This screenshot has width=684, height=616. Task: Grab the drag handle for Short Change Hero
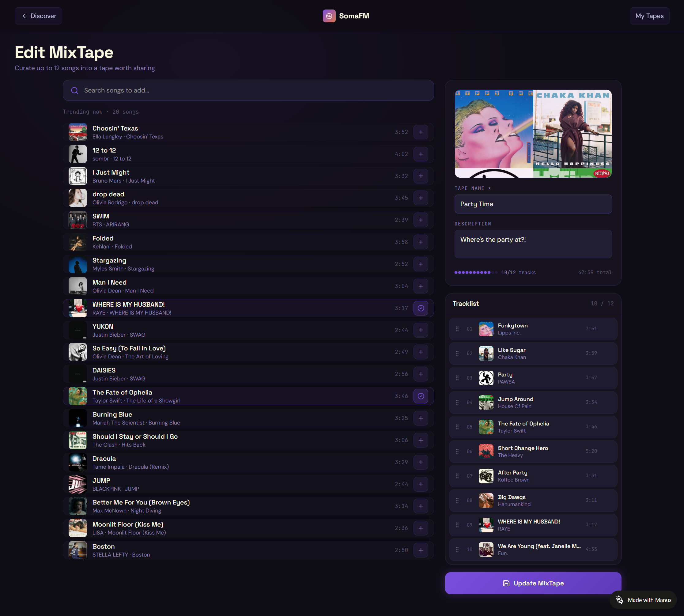457,452
